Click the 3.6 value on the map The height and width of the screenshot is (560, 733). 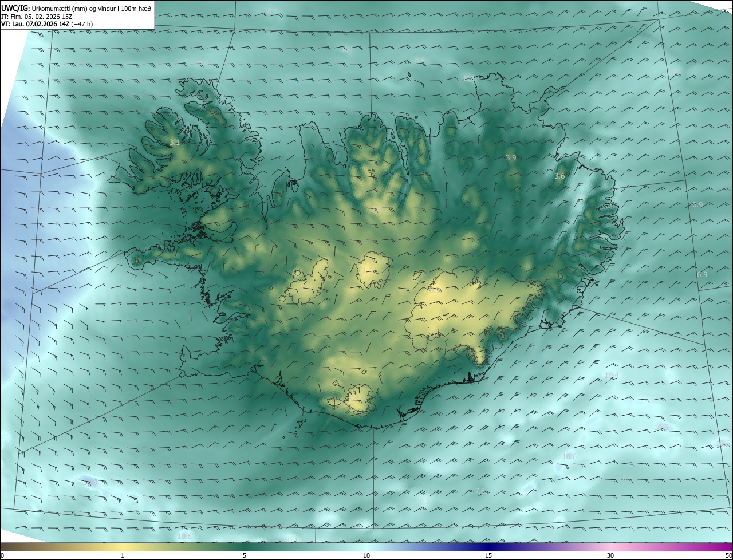pyautogui.click(x=559, y=176)
